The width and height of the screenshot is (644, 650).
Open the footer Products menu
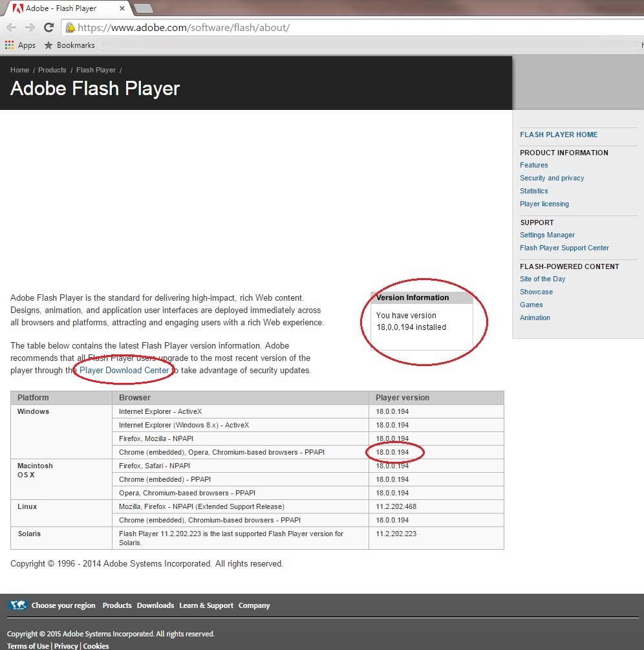pyautogui.click(x=117, y=605)
